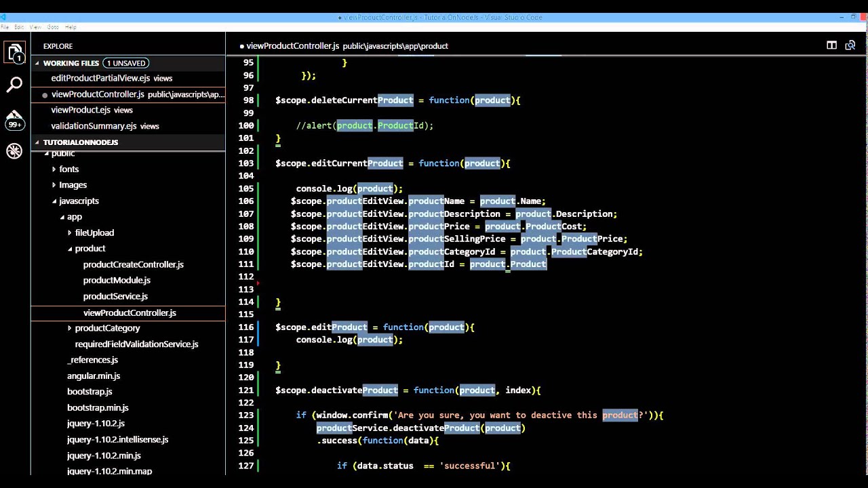Click line number 103 in the gutter
868x488 pixels.
tap(246, 163)
